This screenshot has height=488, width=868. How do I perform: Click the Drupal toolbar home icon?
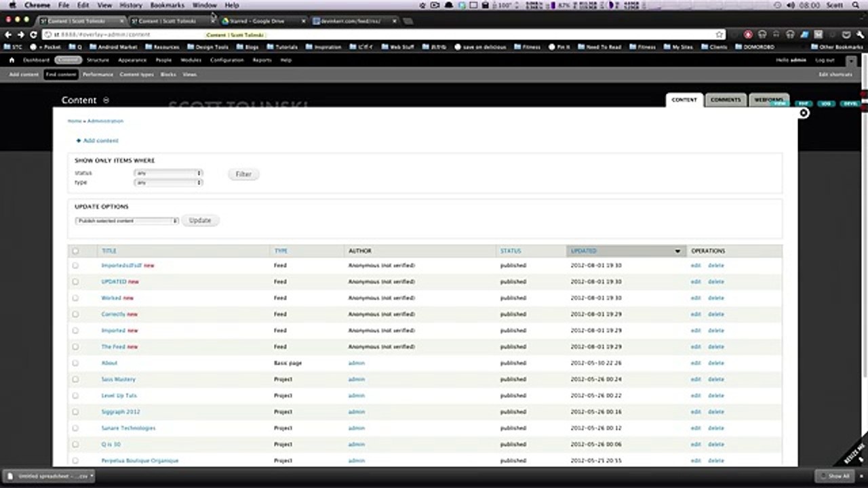tap(12, 60)
